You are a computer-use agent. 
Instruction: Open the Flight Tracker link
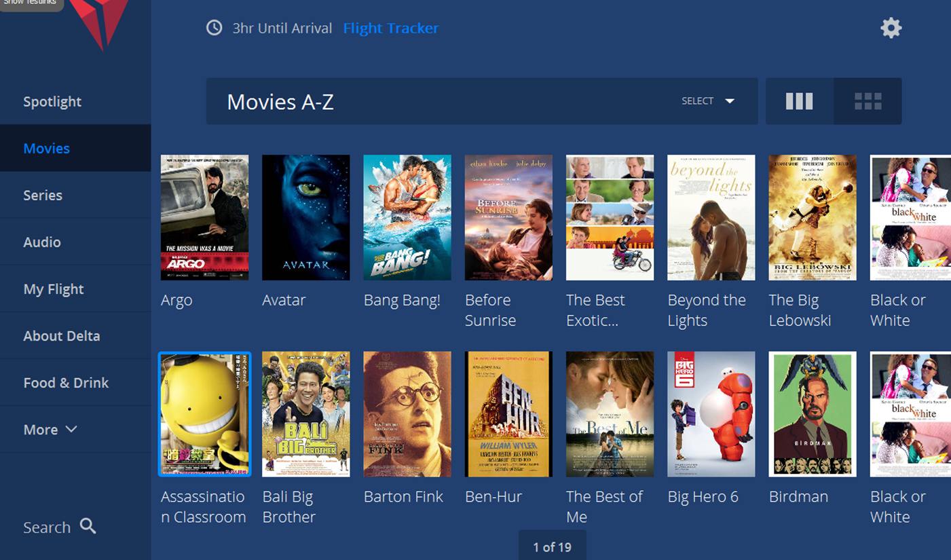point(391,29)
